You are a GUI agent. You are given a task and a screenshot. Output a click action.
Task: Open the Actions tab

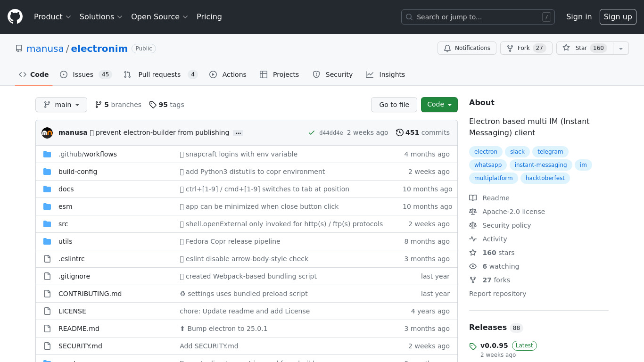228,74
